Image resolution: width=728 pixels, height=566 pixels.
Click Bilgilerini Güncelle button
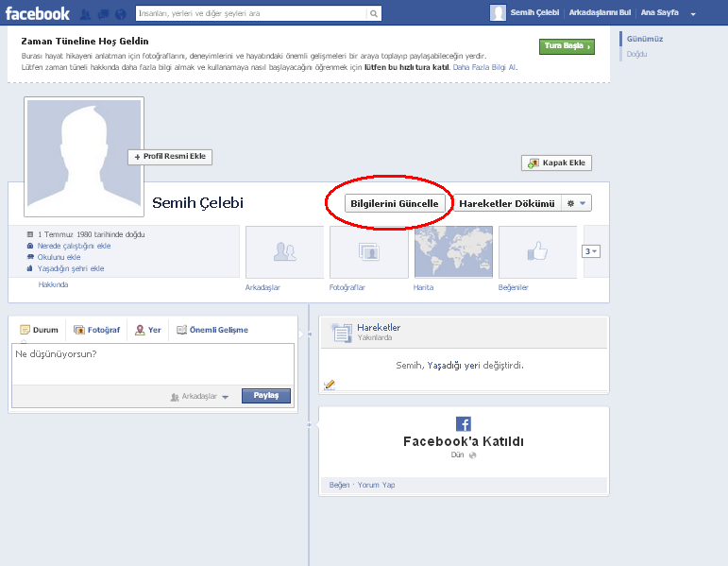(394, 203)
